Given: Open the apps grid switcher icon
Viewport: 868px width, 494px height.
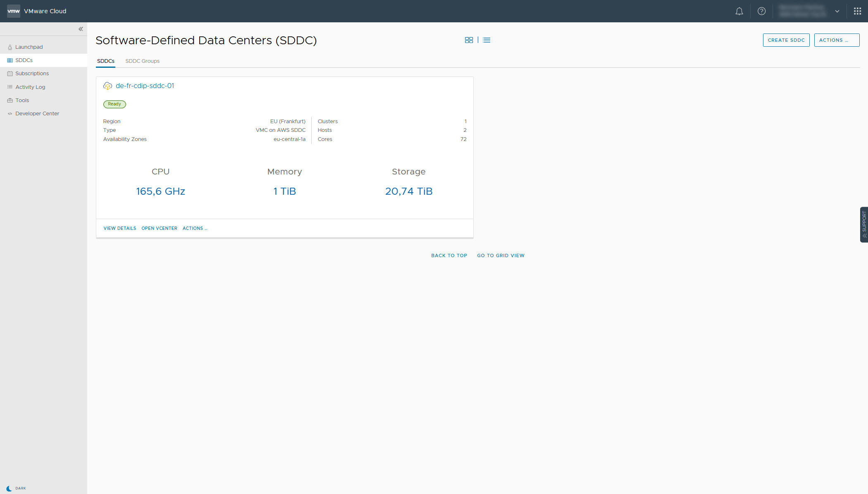Looking at the screenshot, I should [857, 11].
